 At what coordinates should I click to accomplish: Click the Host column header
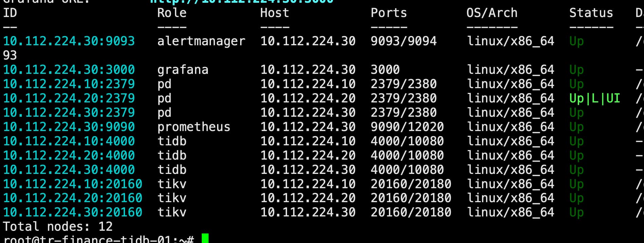274,13
